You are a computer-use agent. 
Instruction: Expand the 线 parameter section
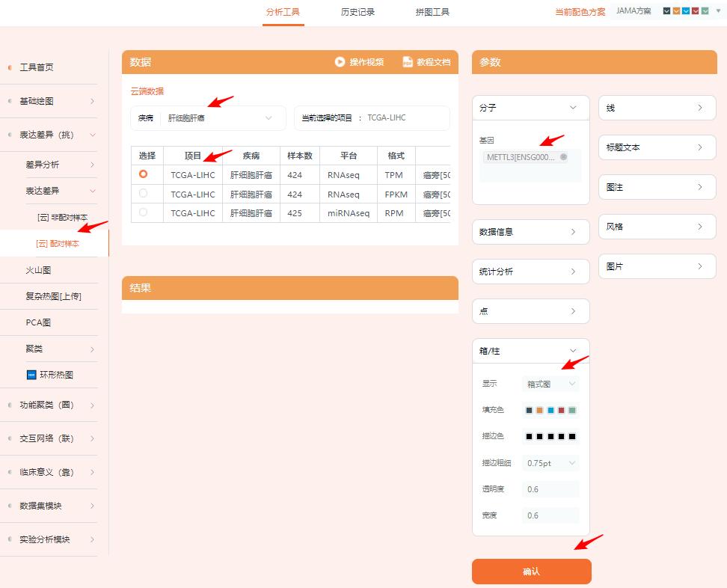657,108
